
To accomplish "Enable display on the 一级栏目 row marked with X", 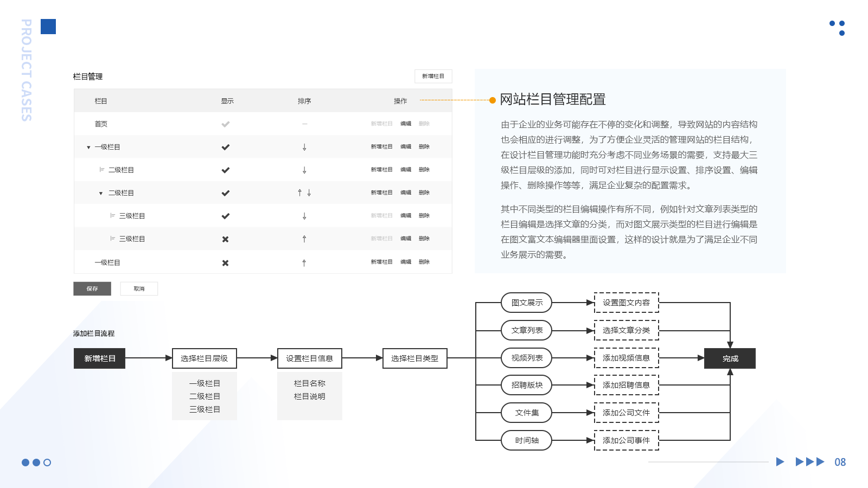I will pos(226,263).
